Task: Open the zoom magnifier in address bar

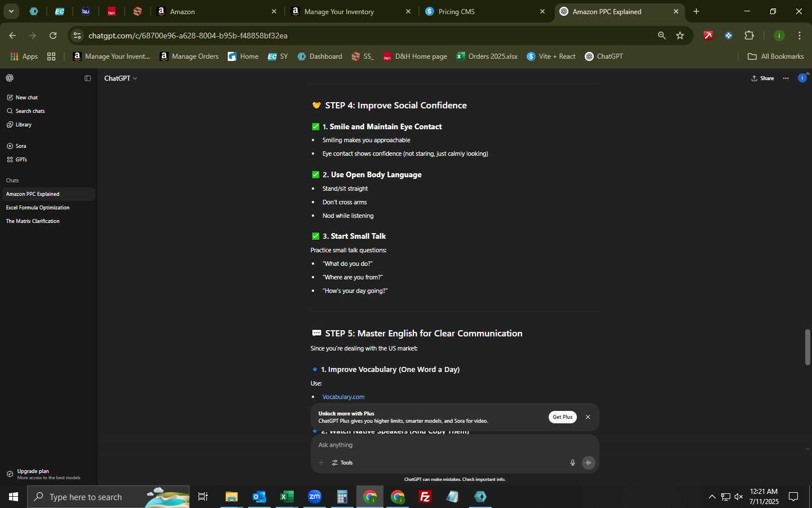Action: 662,36
